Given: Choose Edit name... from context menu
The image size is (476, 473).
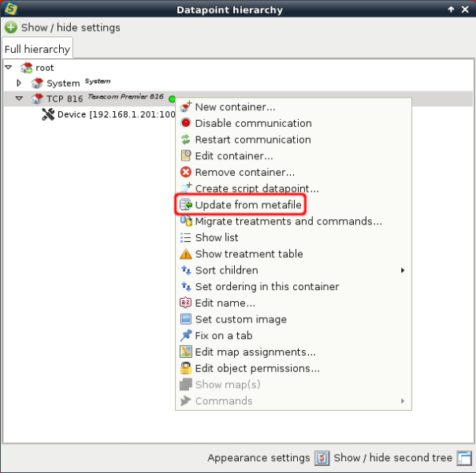Looking at the screenshot, I should point(225,303).
